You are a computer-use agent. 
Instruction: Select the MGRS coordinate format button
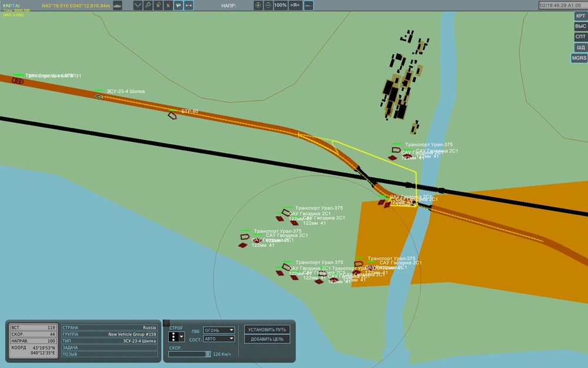579,58
